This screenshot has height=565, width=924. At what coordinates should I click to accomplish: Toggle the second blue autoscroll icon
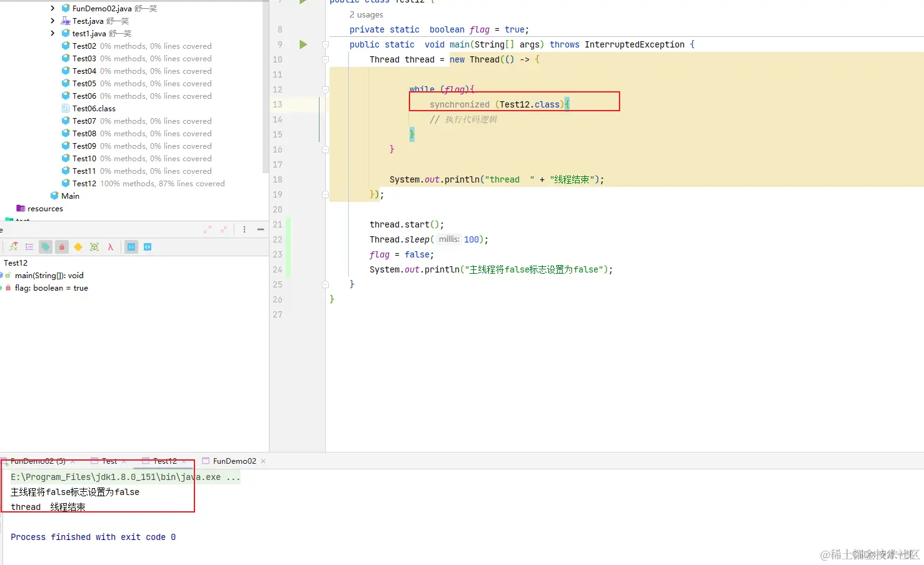148,247
